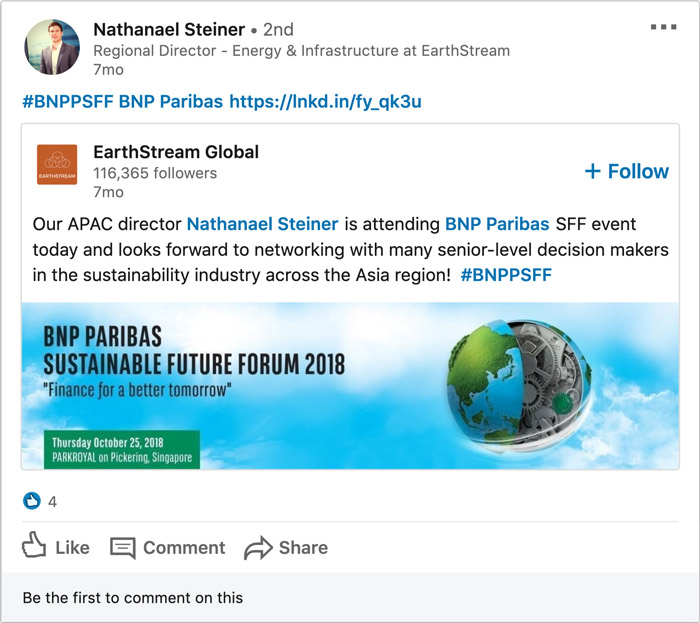Viewport: 700px width, 623px height.
Task: Click the blue like reaction icon
Action: tap(32, 501)
